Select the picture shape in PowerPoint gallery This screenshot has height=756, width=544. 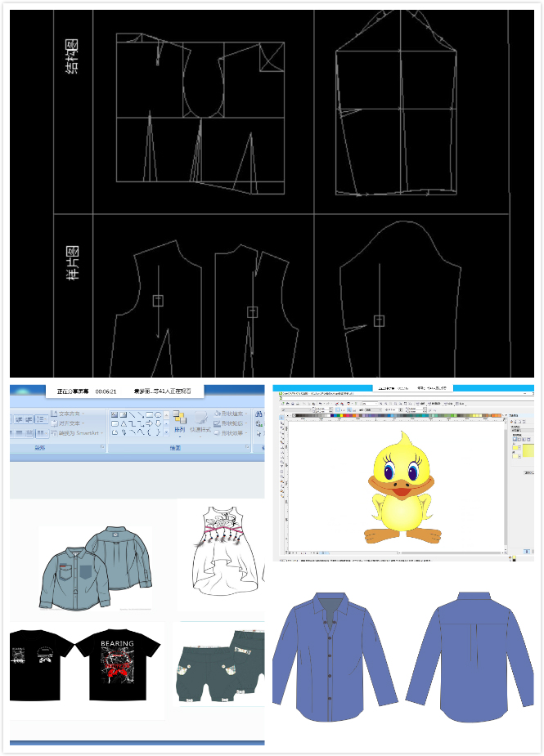point(115,414)
